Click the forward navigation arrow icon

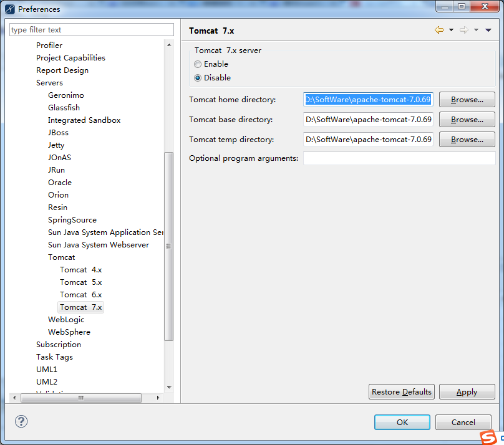(464, 30)
